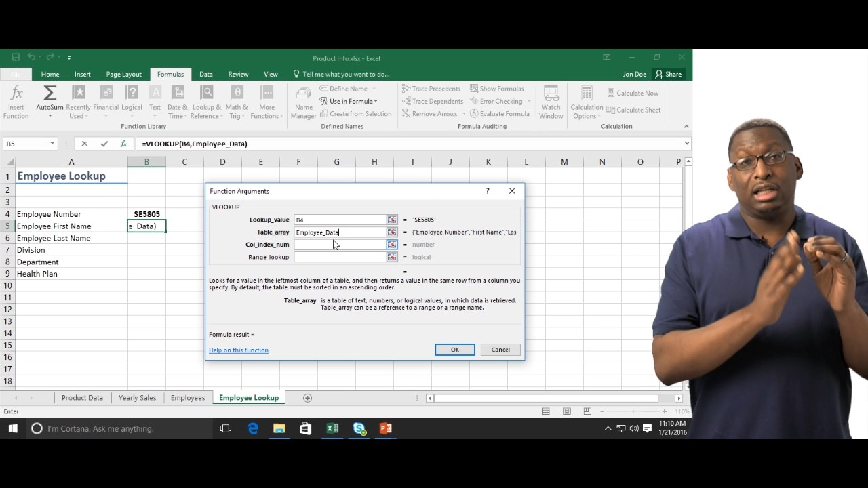Viewport: 868px width, 488px height.
Task: Click Trace Dependents
Action: [433, 101]
